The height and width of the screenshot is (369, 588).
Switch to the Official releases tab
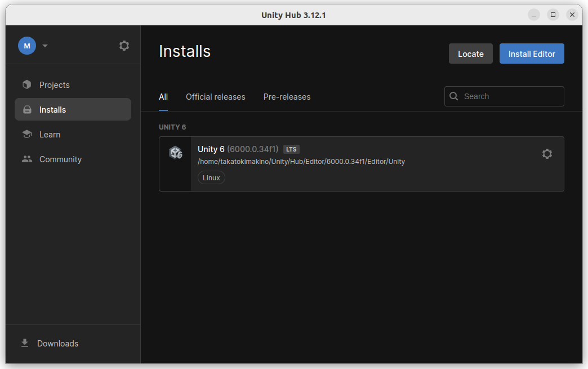coord(215,97)
